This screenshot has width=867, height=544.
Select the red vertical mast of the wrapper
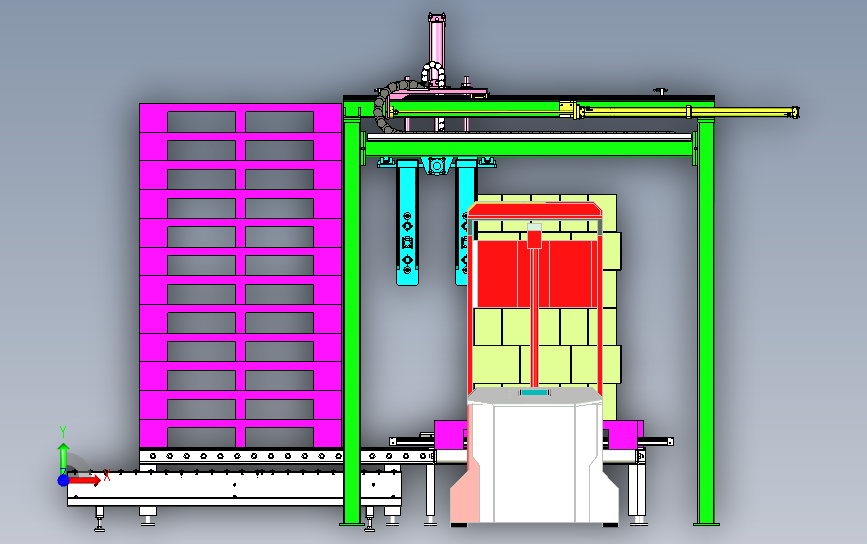(535, 318)
